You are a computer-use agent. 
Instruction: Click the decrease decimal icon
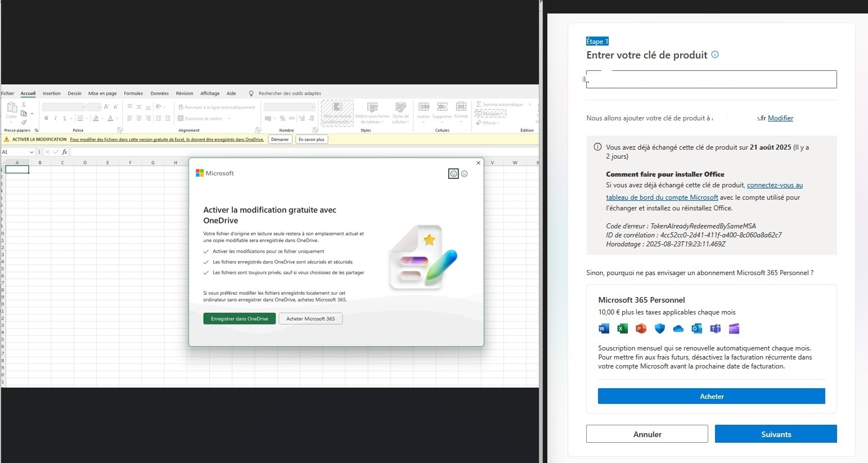311,118
